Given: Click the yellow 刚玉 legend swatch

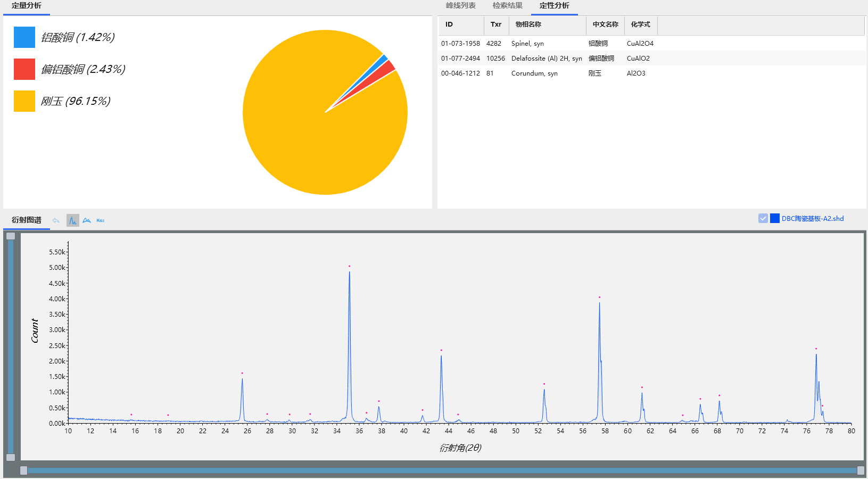Looking at the screenshot, I should tap(24, 101).
